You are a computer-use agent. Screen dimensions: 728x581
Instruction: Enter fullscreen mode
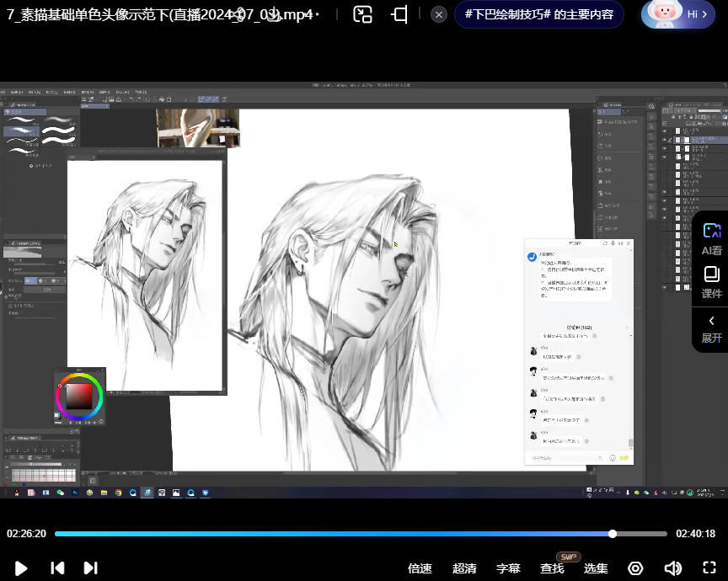(x=709, y=568)
